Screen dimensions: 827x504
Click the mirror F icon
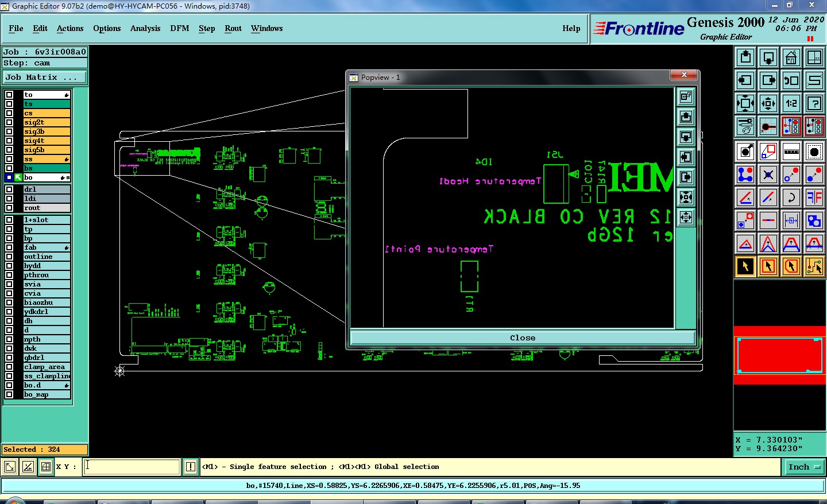pyautogui.click(x=814, y=197)
